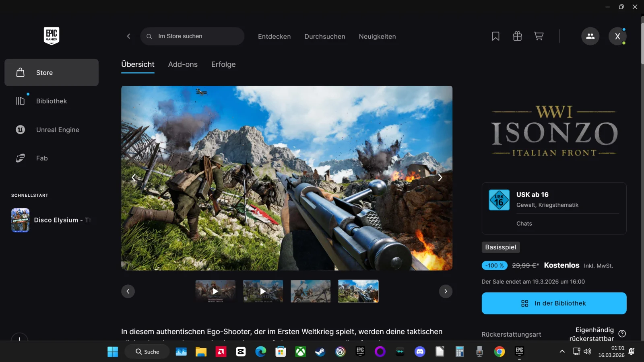Switch to the Übersicht tab
The height and width of the screenshot is (362, 644).
click(138, 64)
